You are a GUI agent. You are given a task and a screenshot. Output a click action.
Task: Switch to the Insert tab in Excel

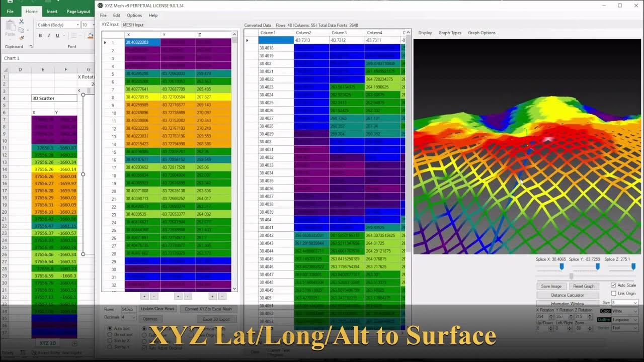(x=52, y=11)
